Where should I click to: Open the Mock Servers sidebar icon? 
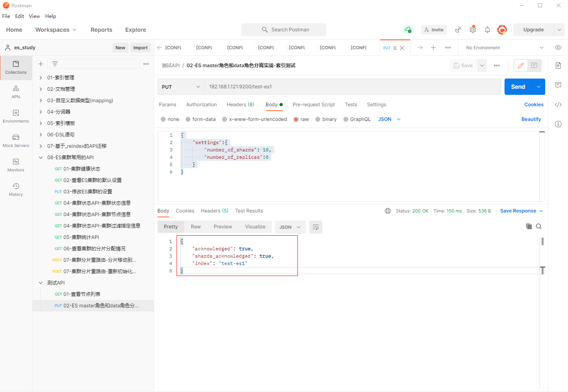[x=16, y=140]
